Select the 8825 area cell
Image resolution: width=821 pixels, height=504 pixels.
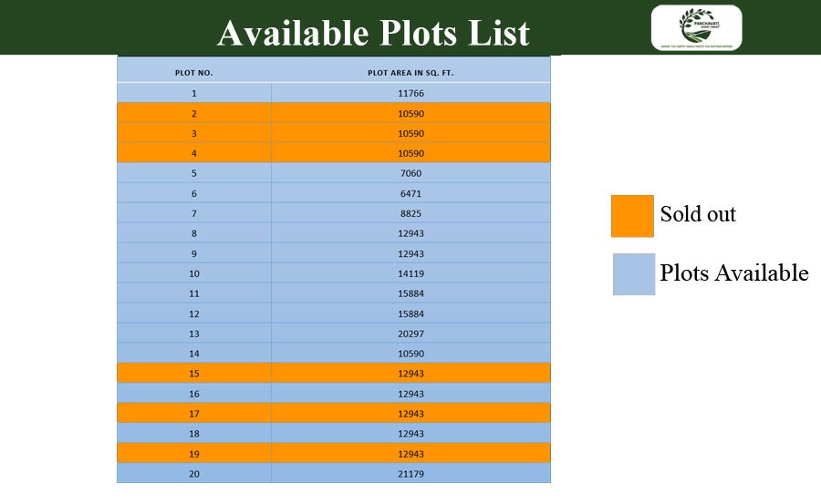pos(410,213)
